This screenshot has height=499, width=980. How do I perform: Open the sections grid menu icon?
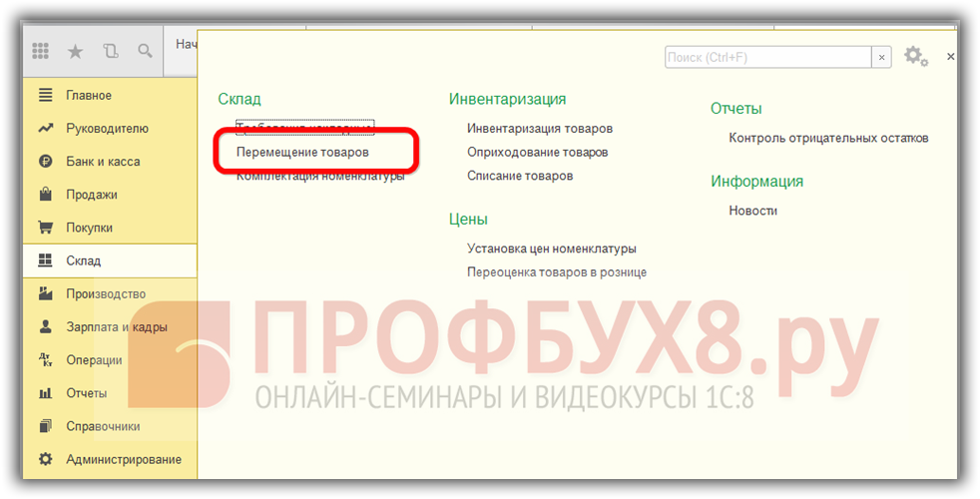coord(41,51)
